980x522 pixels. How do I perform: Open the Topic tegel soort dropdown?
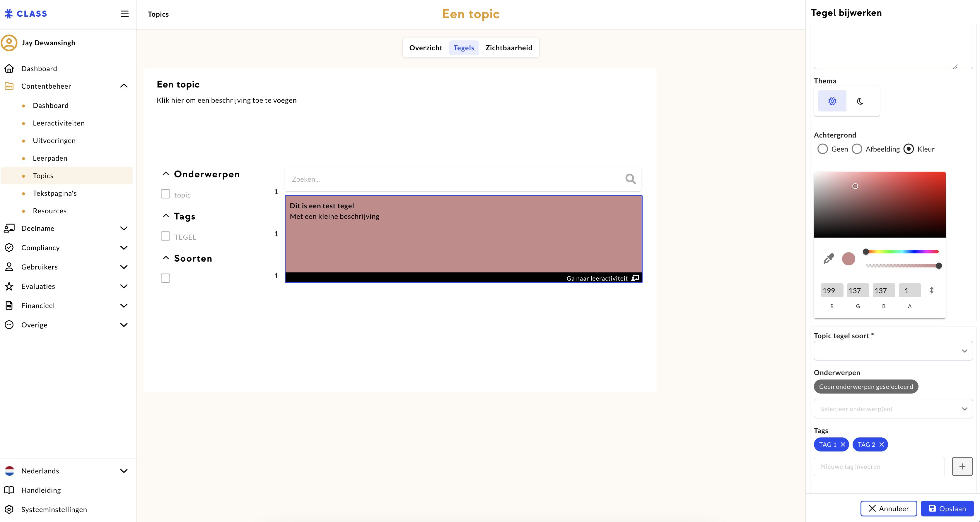[893, 351]
